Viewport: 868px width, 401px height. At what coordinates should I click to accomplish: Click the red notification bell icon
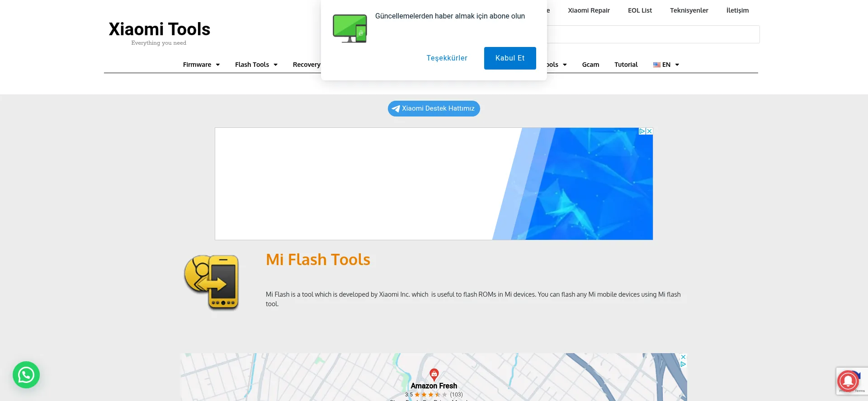pyautogui.click(x=848, y=381)
